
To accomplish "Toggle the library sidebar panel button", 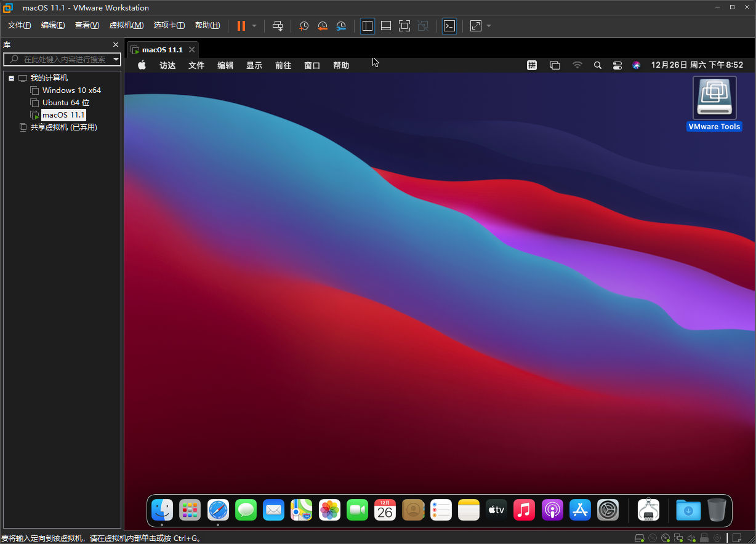I will (368, 26).
